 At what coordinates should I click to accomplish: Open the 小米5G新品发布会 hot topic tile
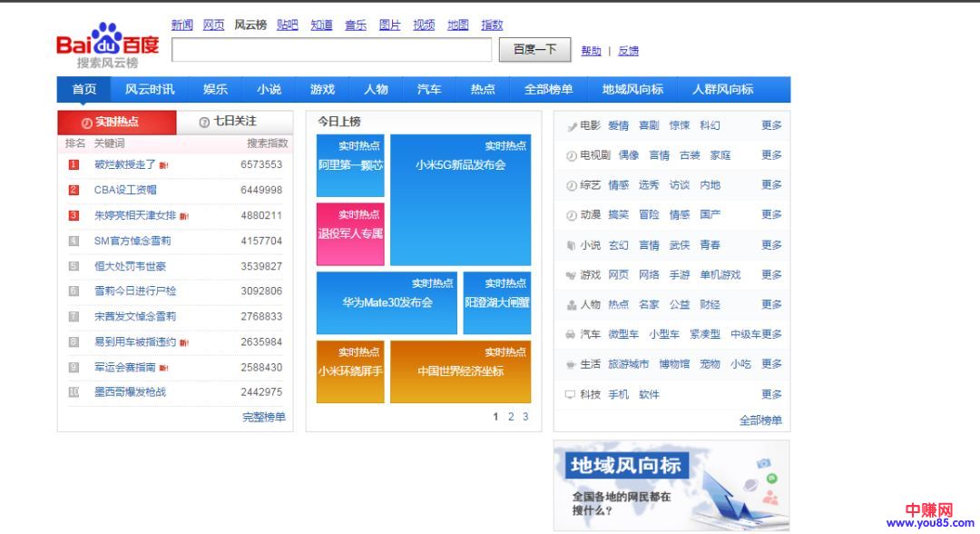460,200
